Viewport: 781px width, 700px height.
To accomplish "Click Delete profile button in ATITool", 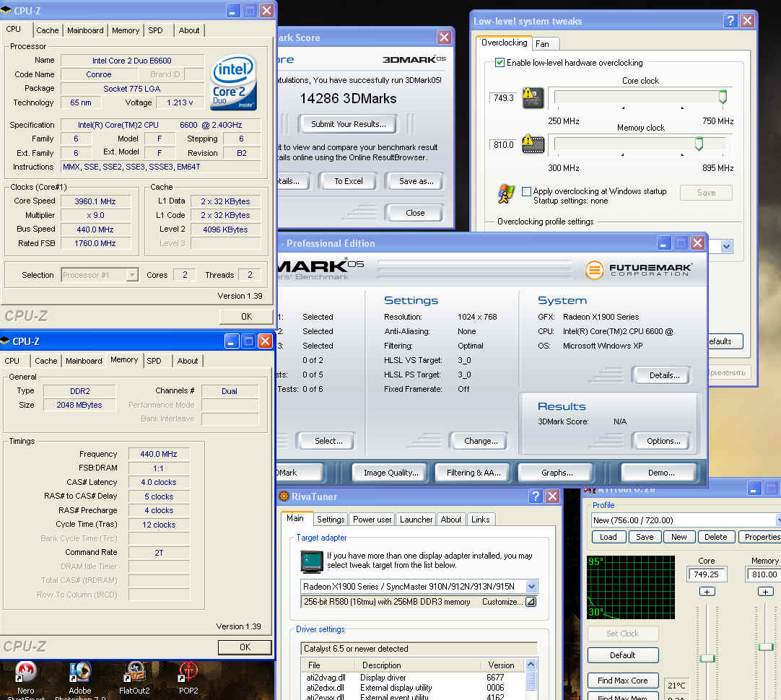I will click(716, 537).
